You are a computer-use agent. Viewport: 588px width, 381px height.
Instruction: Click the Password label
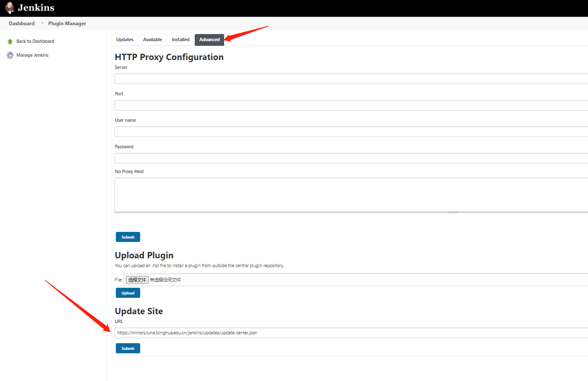click(x=124, y=147)
